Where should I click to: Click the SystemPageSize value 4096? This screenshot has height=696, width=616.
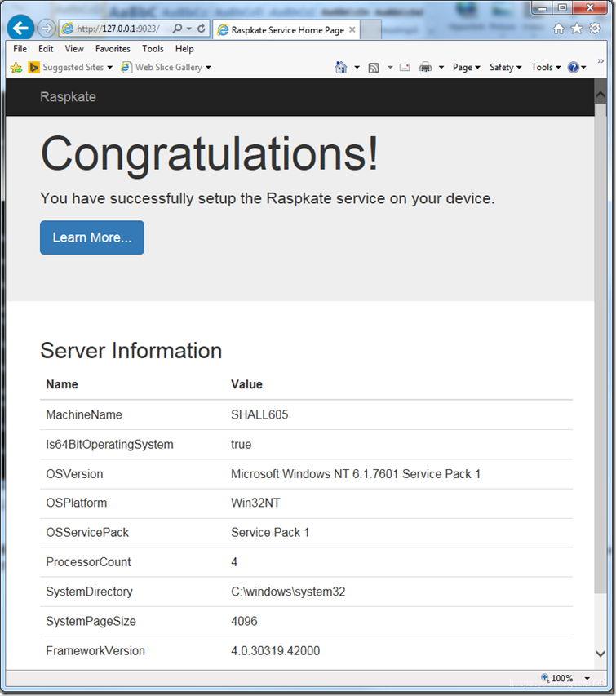(244, 621)
